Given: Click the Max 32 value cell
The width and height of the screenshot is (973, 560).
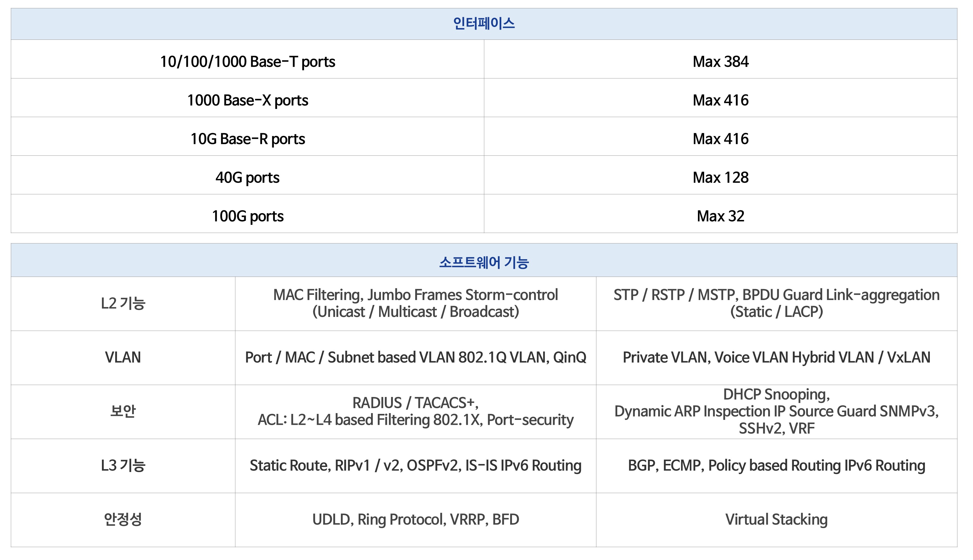Looking at the screenshot, I should point(720,216).
